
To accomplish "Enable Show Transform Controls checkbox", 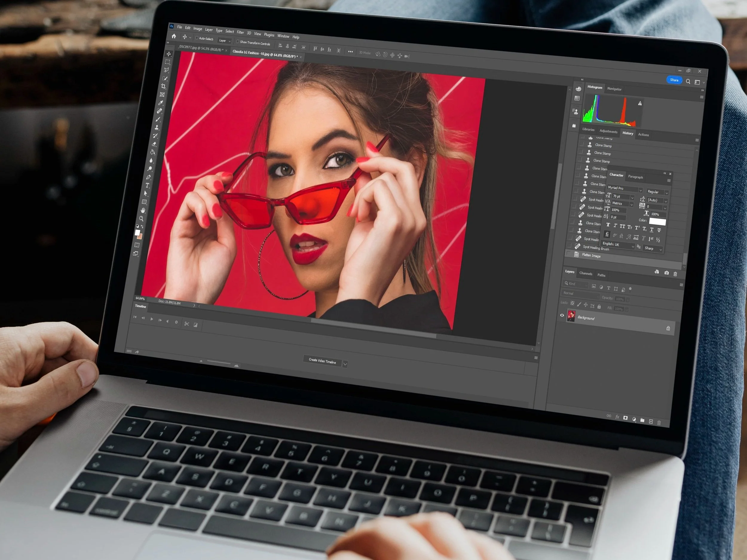I will tap(238, 42).
